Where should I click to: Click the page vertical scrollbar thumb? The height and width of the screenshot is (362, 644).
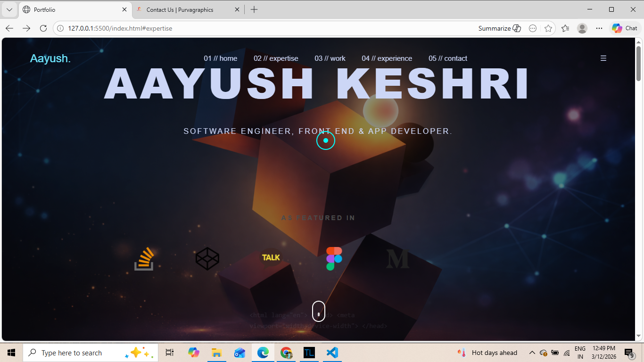tap(638, 64)
